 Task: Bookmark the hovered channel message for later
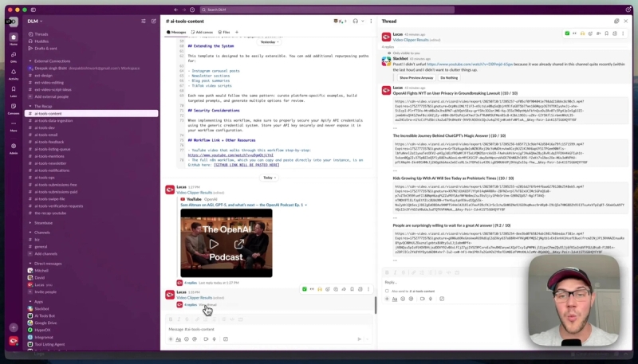(x=352, y=289)
